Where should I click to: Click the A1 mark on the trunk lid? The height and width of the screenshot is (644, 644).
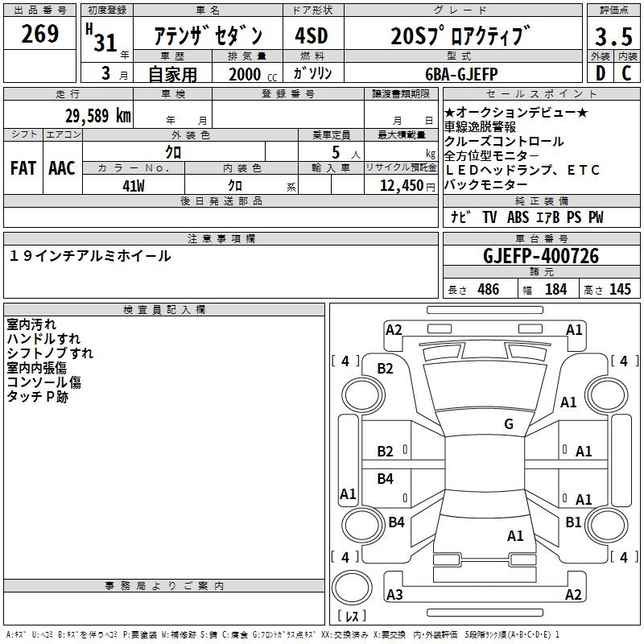(515, 535)
